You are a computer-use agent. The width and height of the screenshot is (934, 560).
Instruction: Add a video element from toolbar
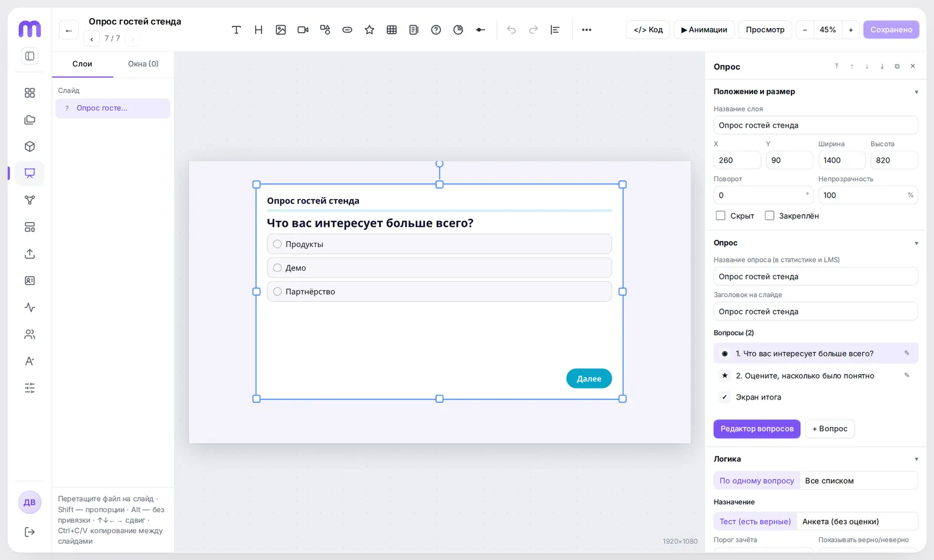tap(303, 30)
